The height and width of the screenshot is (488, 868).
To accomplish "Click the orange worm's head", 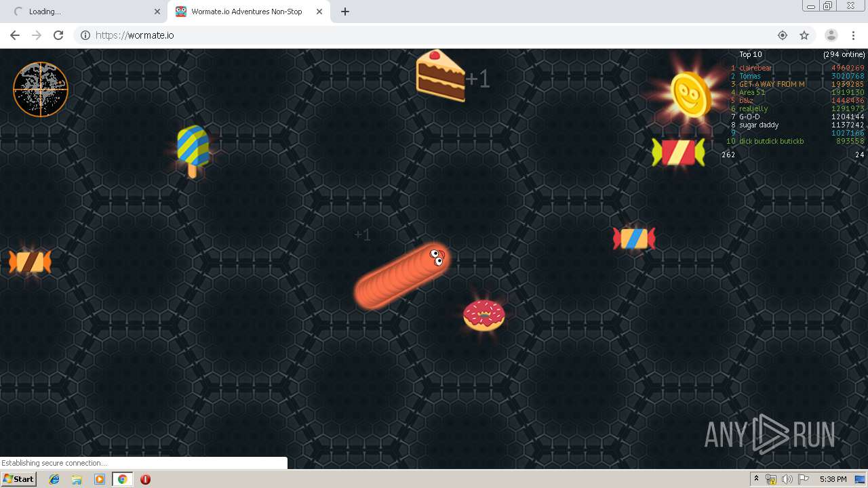I will 434,258.
